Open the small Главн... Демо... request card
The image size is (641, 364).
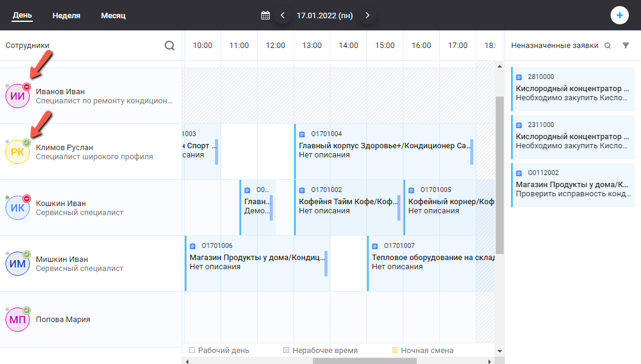point(257,207)
